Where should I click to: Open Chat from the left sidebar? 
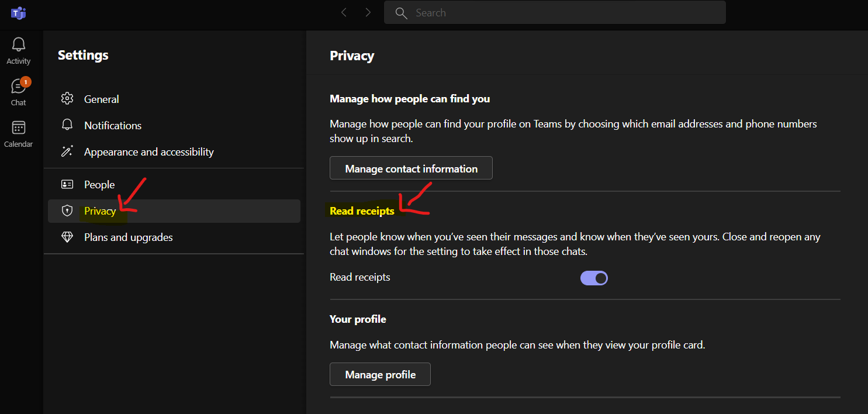(x=18, y=91)
